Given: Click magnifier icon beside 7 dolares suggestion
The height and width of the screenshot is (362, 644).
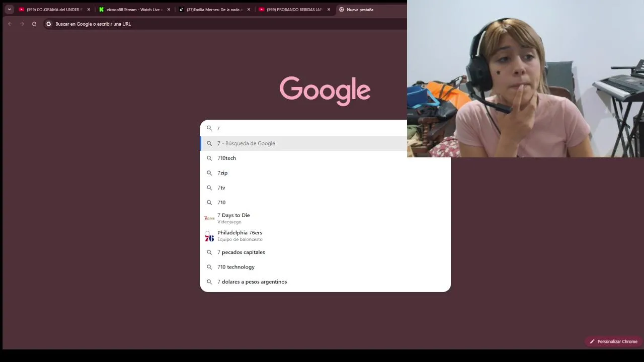Looking at the screenshot, I should (209, 282).
